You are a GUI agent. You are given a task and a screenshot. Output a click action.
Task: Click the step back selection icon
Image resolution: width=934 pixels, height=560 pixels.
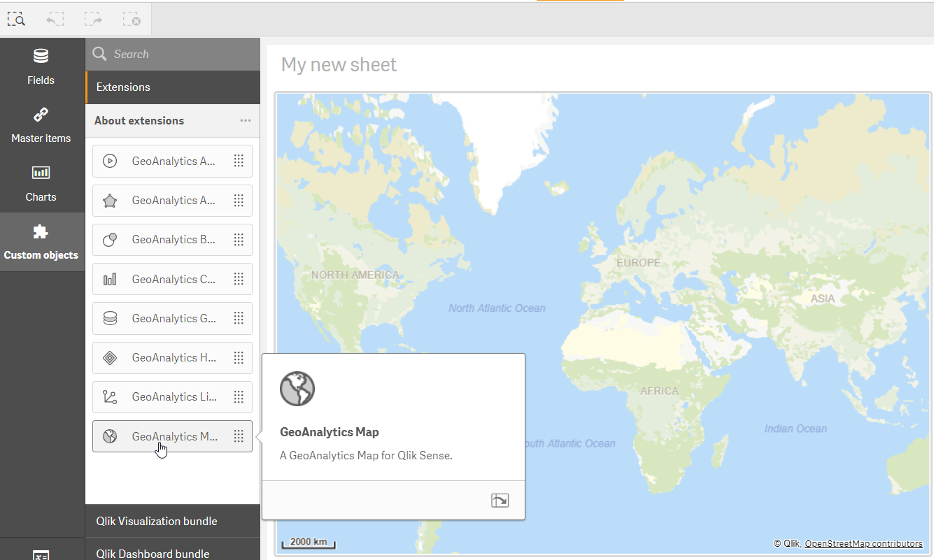pos(55,19)
